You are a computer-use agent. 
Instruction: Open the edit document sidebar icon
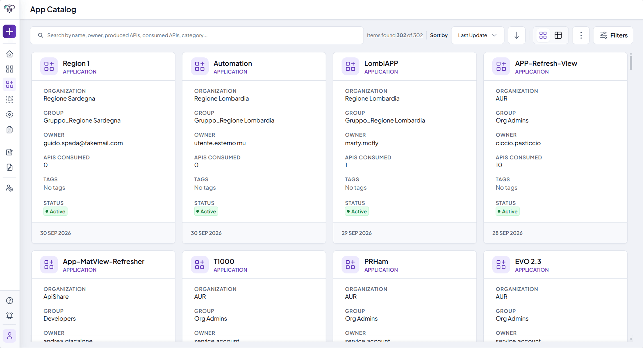click(9, 168)
